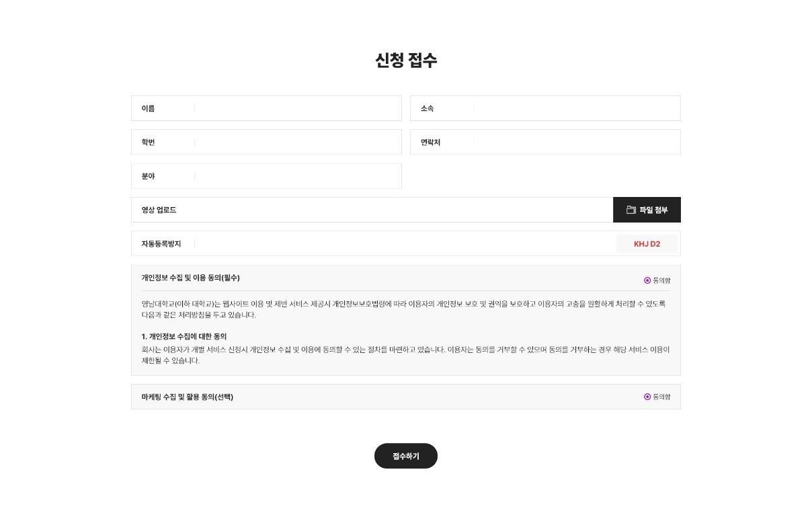812x519 pixels.
Task: Focus the 자동등록방지 captcha input
Action: [405, 243]
